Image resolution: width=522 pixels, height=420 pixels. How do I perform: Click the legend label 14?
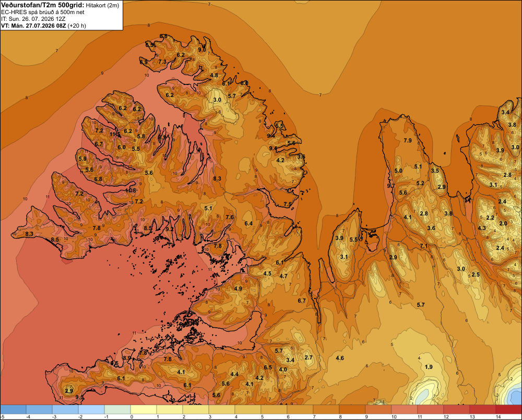[498, 417]
